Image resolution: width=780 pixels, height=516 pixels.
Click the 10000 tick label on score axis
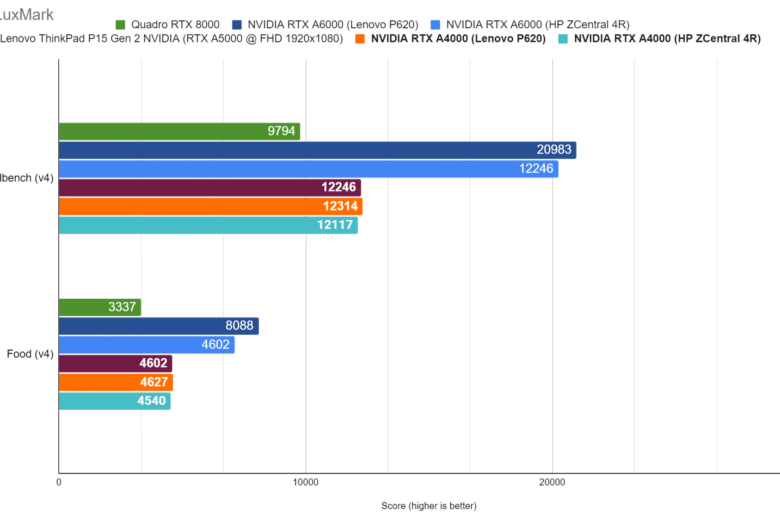tap(305, 482)
